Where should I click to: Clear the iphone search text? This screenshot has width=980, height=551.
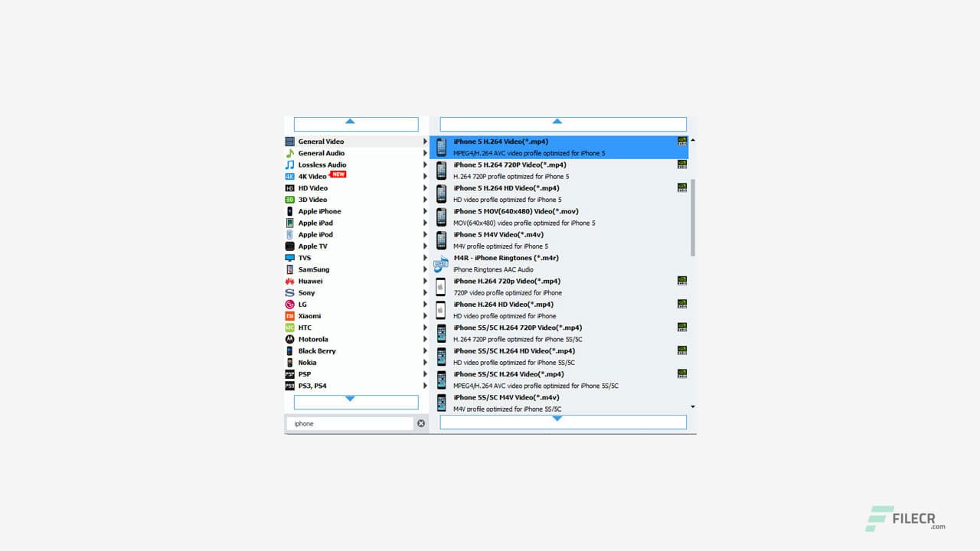click(420, 422)
